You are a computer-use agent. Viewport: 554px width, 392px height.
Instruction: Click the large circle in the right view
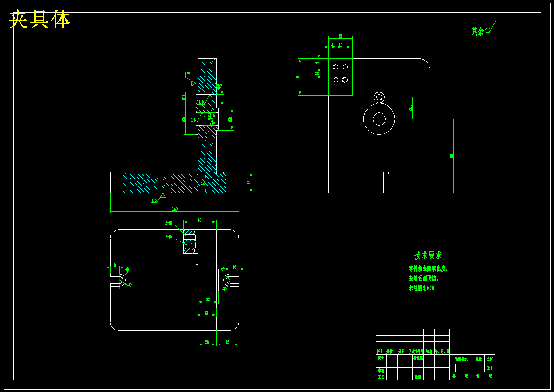coord(379,119)
